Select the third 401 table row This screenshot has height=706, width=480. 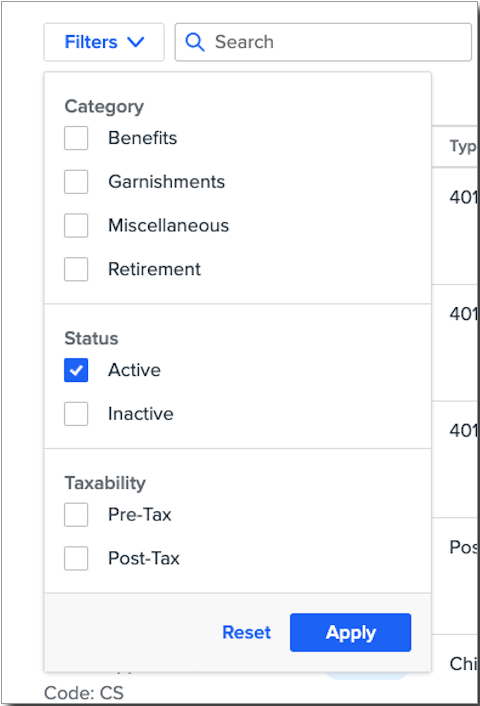455,459
